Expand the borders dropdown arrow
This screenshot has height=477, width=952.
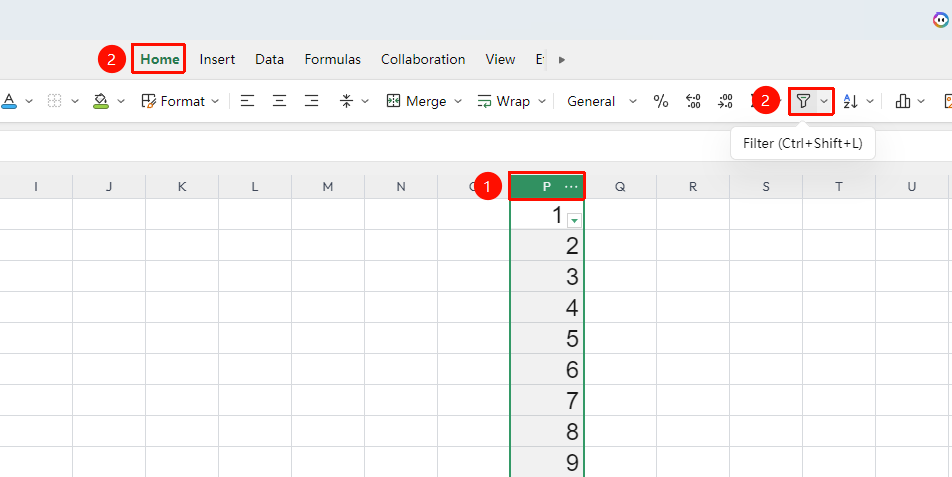coord(75,101)
